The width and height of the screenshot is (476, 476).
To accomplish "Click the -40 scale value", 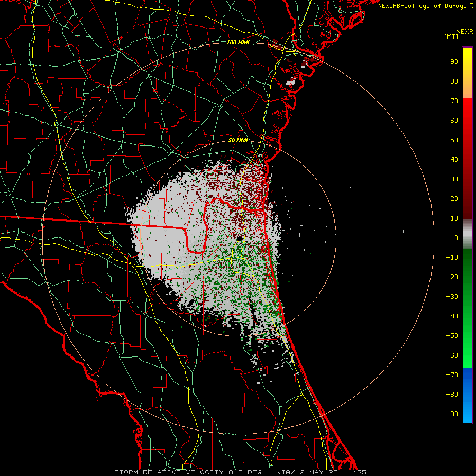I will pyautogui.click(x=452, y=316).
